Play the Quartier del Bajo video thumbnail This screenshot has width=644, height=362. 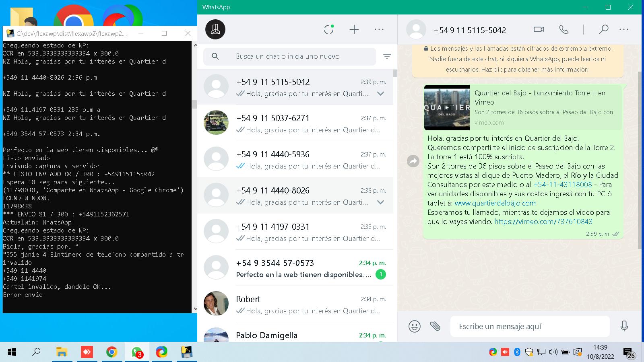(447, 107)
